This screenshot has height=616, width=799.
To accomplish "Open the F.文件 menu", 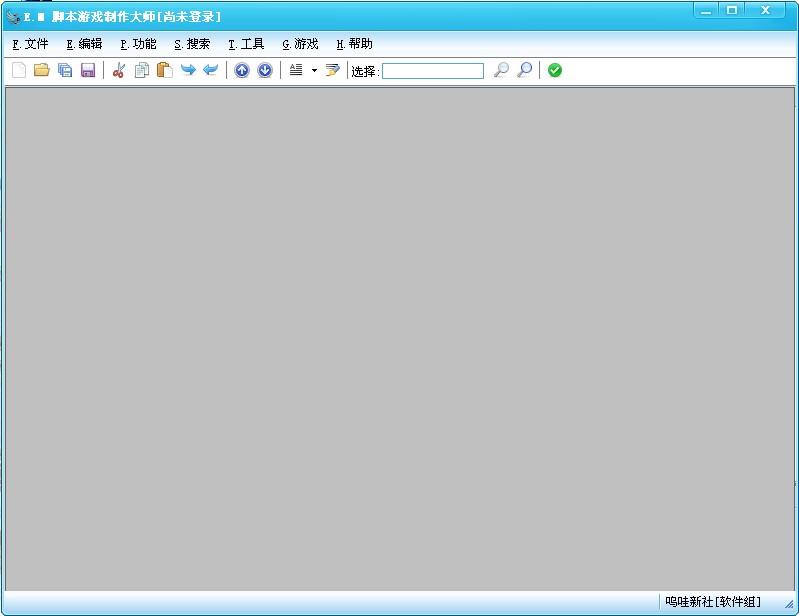I will (30, 44).
